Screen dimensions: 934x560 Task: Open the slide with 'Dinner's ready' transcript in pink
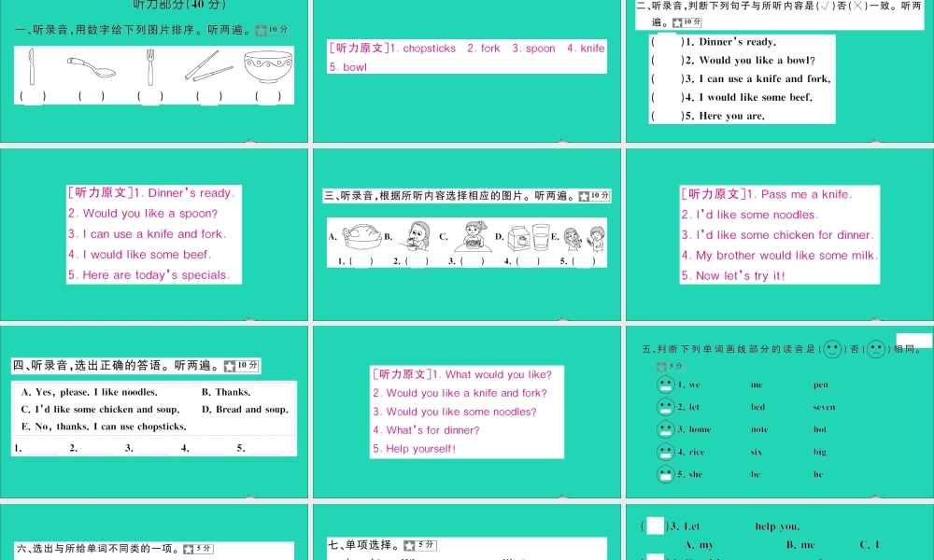pyautogui.click(x=154, y=234)
